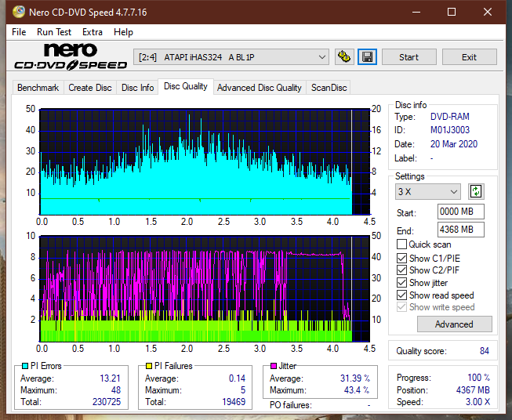Click the PI Errors average 13.21
The image size is (512, 420).
click(x=110, y=378)
